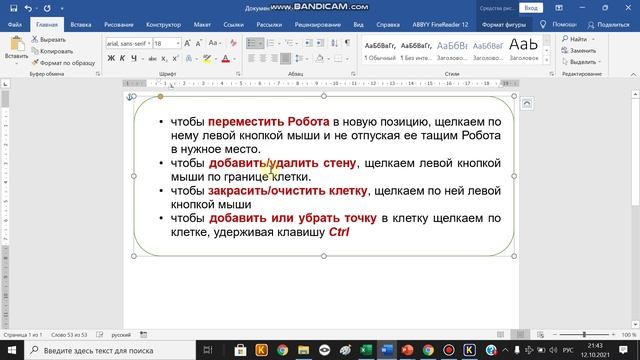Click the sort A-Z icon
640x360 pixels.
coord(334,43)
